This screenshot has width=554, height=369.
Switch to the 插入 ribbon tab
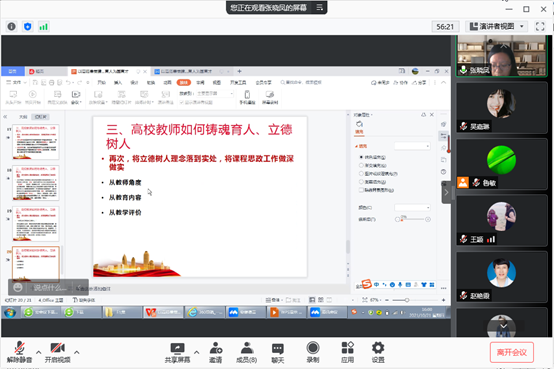click(118, 82)
